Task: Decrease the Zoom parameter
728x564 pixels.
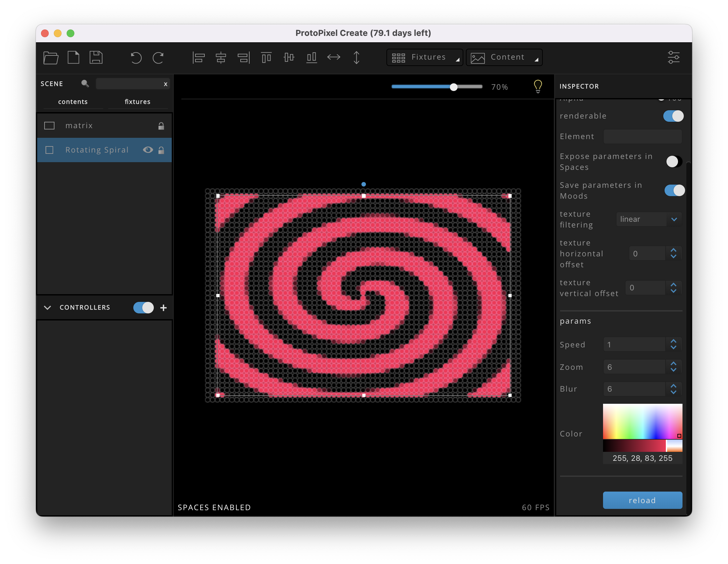Action: (673, 370)
